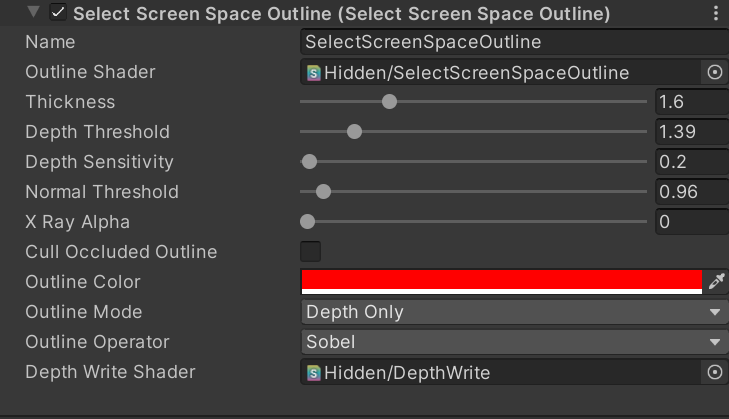Click the Normal Threshold slider handle
729x419 pixels.
click(322, 192)
